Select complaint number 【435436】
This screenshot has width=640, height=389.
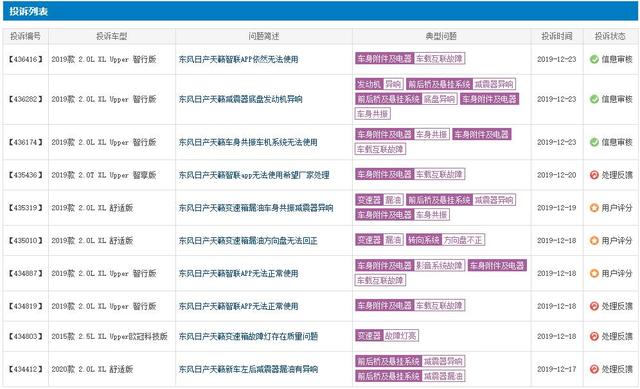[25, 175]
